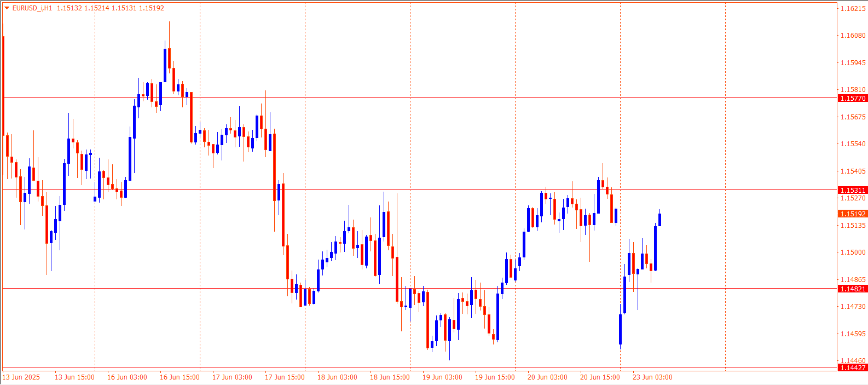868x385 pixels.
Task: Click the 1.14730 price axis tick
Action: click(853, 307)
